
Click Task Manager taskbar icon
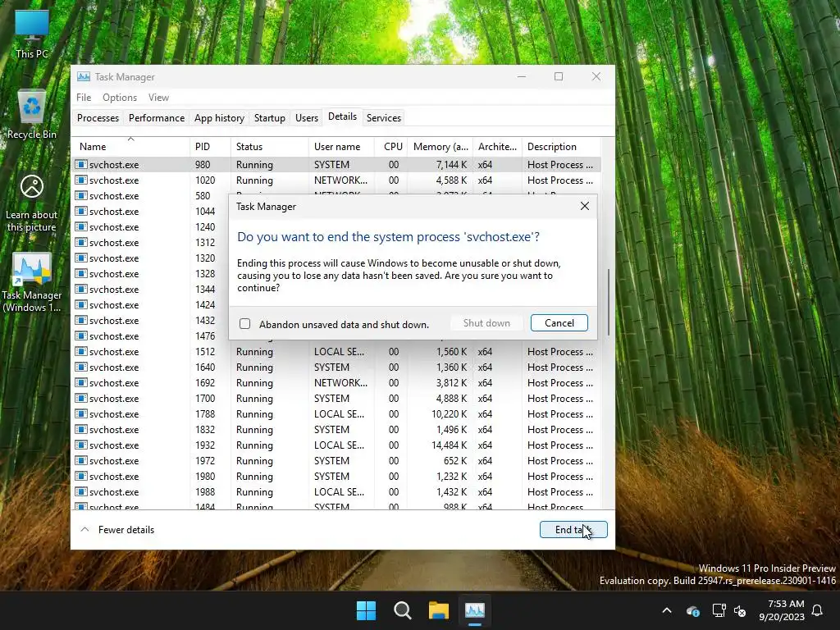coord(475,610)
